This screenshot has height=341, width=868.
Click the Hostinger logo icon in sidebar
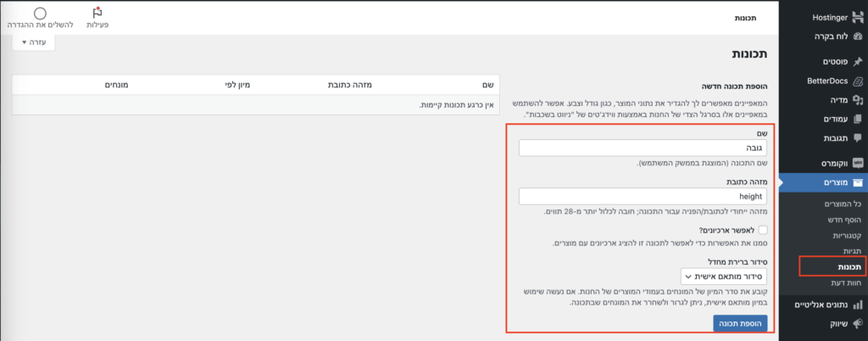tap(858, 18)
